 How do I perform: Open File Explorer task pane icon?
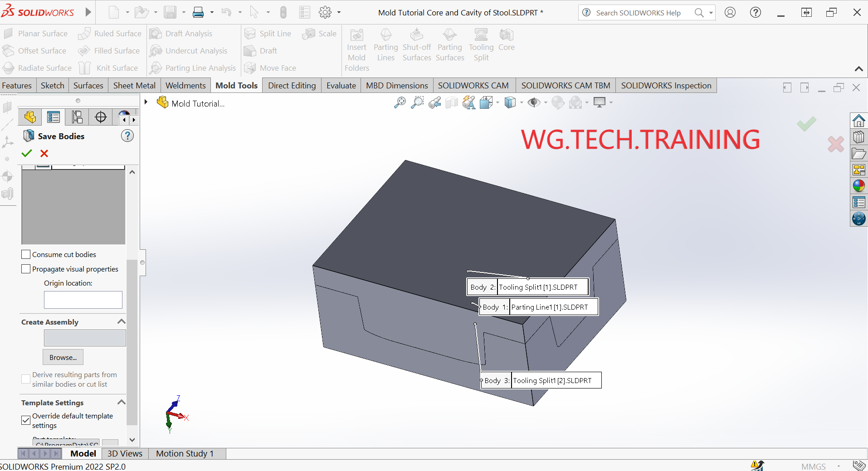pos(858,153)
